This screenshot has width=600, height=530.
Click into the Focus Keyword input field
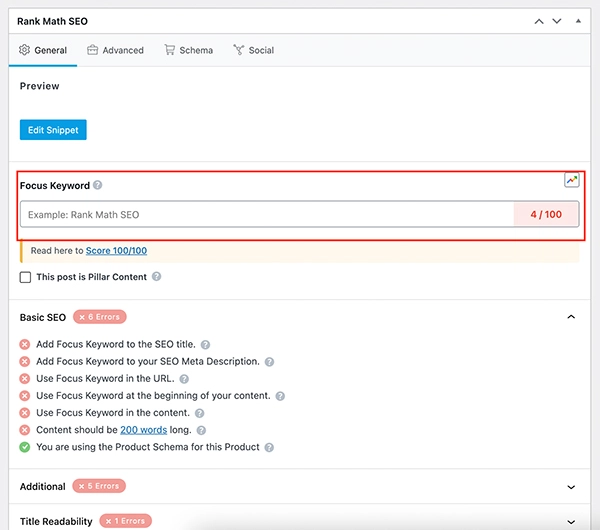point(266,214)
